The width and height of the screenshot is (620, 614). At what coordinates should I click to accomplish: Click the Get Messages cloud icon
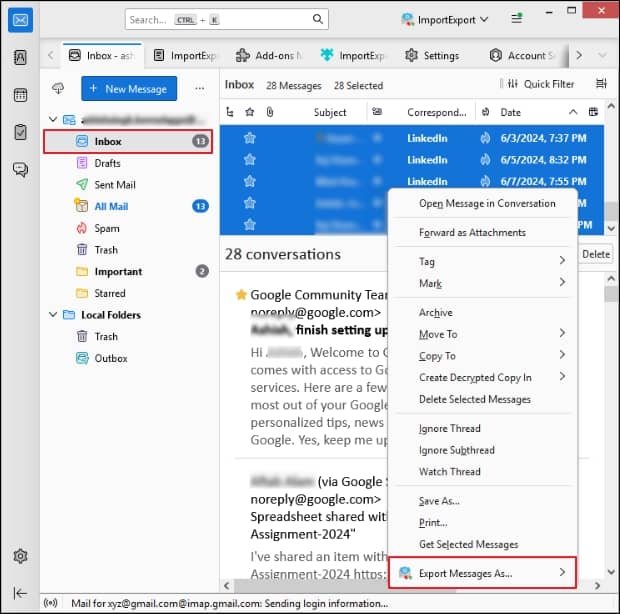[x=58, y=88]
